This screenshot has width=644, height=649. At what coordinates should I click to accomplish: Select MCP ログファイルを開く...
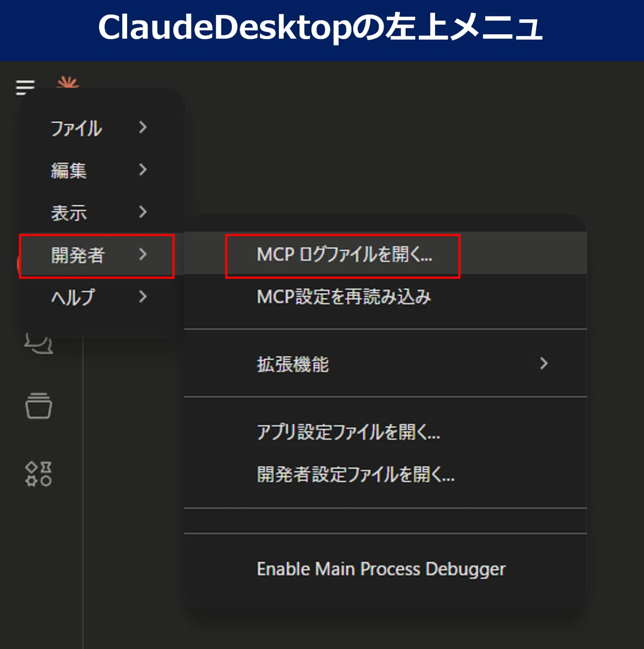[x=385, y=254]
